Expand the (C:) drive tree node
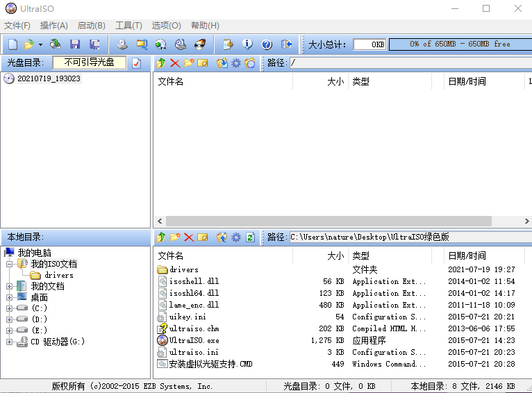 coord(10,308)
